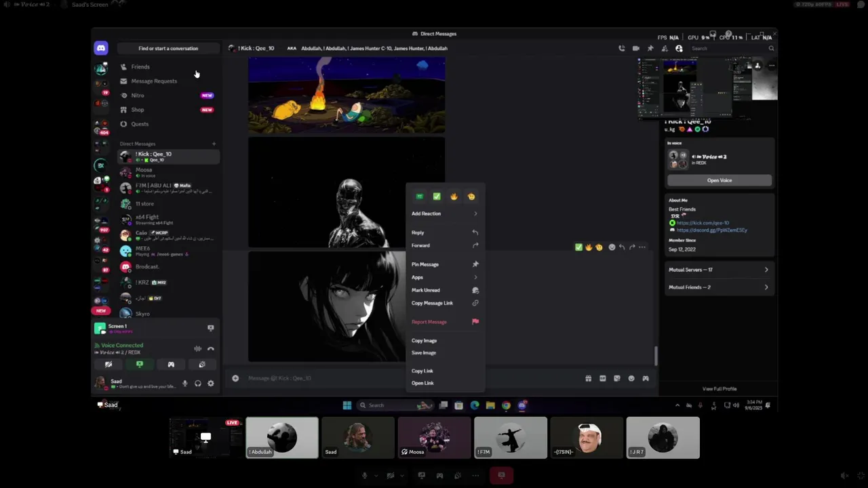Toggle deafen headphones next to Saad
Image resolution: width=868 pixels, height=488 pixels.
[197, 384]
